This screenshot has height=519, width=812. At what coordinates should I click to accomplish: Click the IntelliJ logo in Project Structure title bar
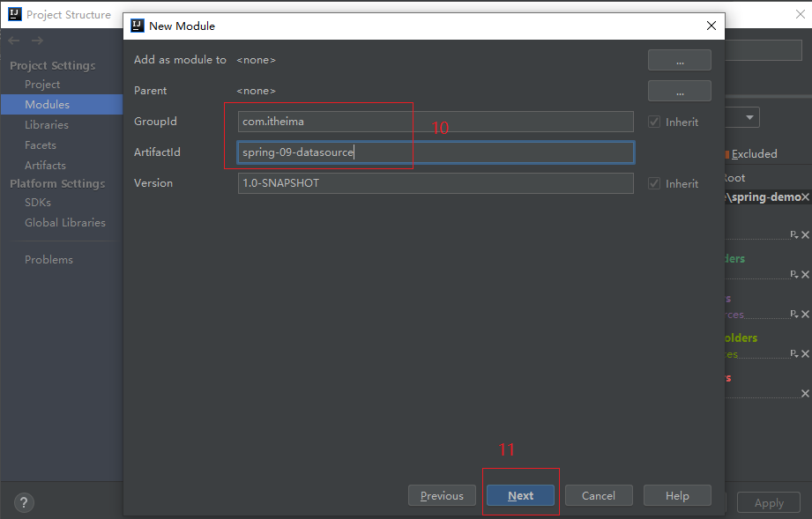pos(15,15)
